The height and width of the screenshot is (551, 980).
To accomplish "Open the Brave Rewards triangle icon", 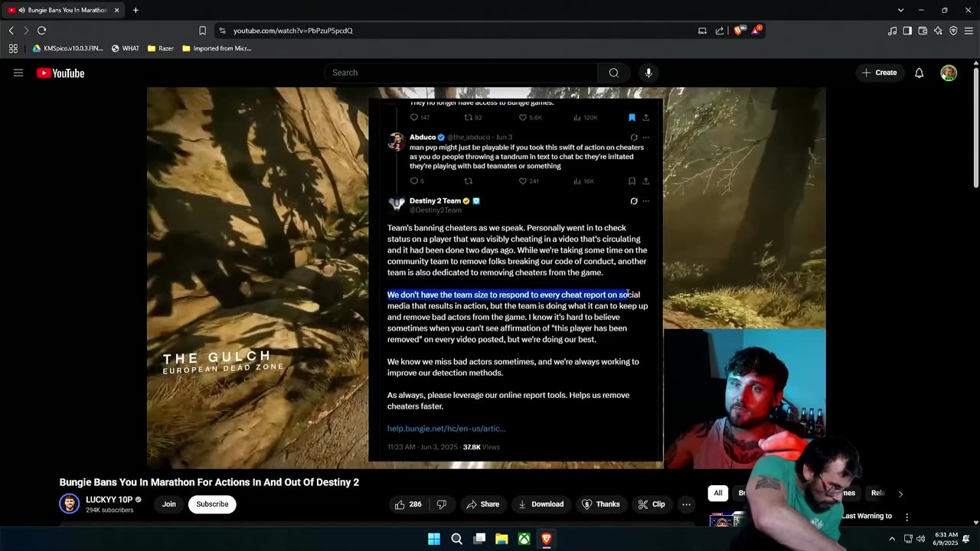I will (756, 31).
